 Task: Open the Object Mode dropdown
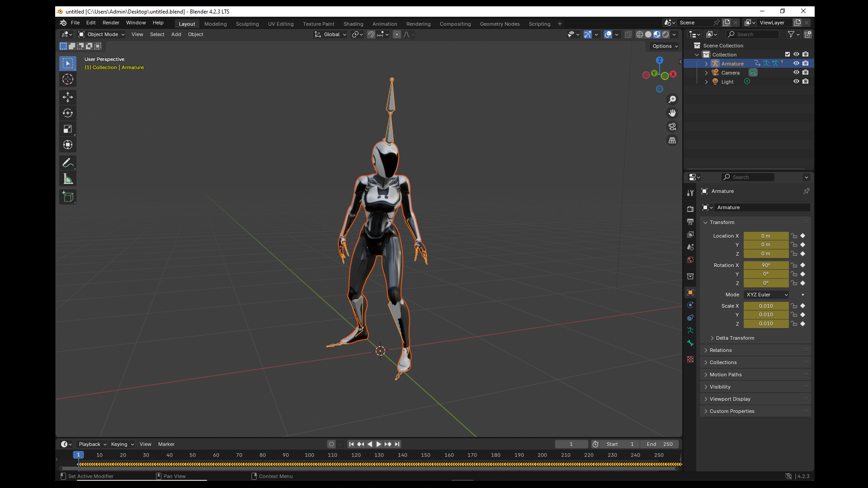tap(101, 34)
